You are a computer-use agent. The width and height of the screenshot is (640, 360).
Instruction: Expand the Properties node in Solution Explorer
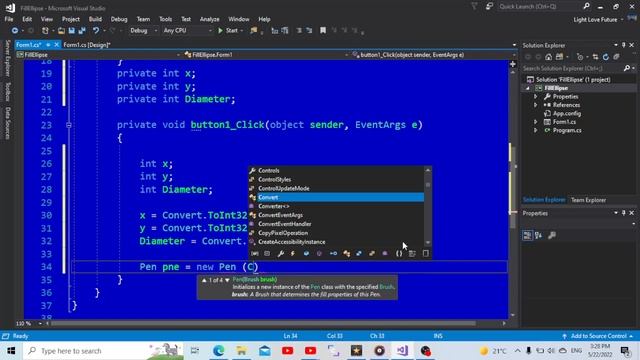point(536,97)
